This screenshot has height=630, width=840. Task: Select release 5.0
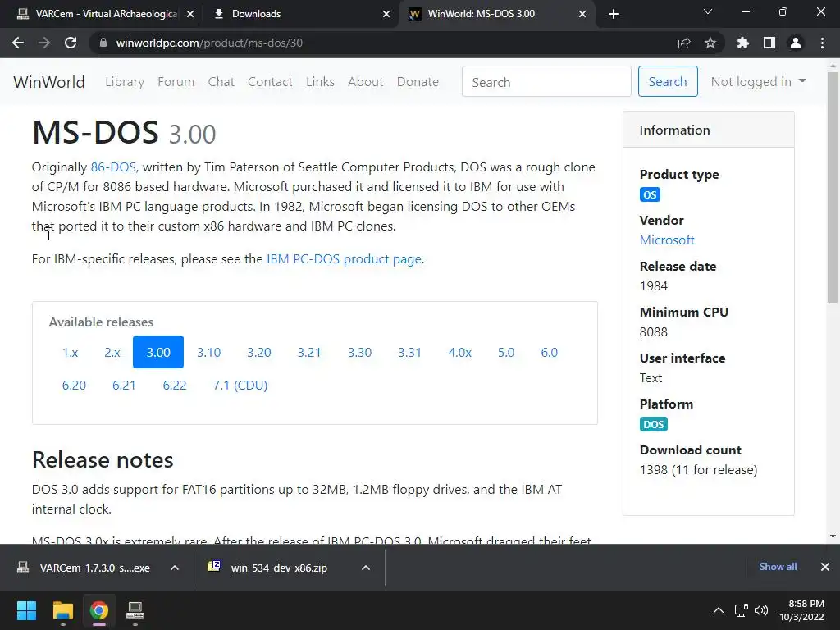coord(505,352)
